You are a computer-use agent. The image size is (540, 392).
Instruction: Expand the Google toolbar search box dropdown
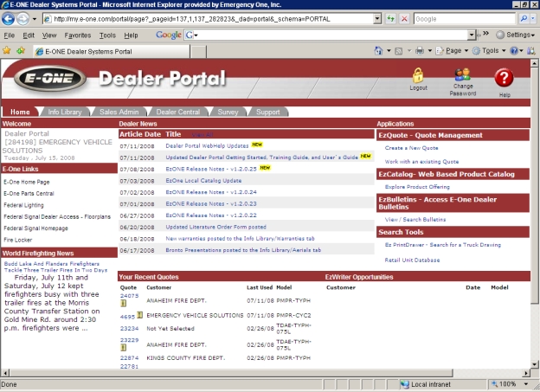[x=472, y=35]
